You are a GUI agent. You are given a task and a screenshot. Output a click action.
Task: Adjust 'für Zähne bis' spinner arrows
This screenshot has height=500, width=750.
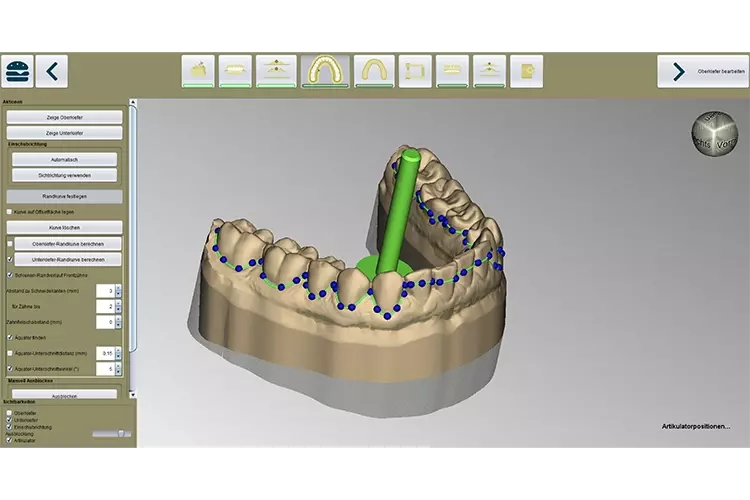pos(117,307)
